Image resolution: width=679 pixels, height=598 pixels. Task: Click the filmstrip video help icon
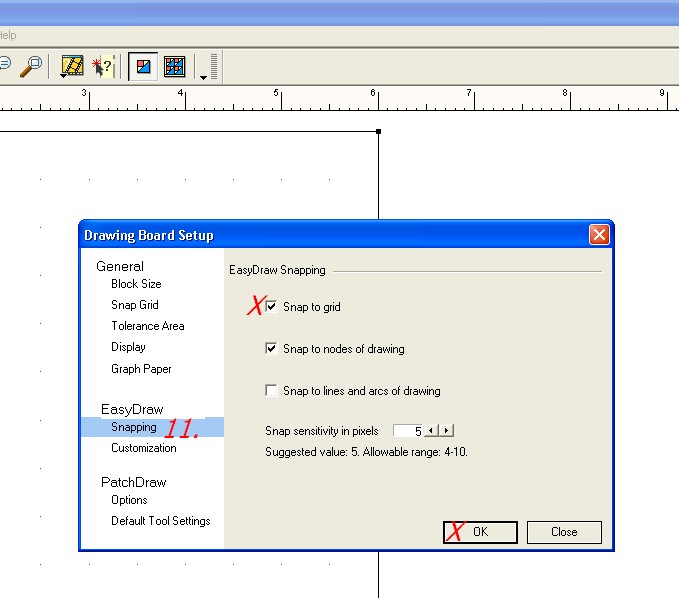[72, 65]
